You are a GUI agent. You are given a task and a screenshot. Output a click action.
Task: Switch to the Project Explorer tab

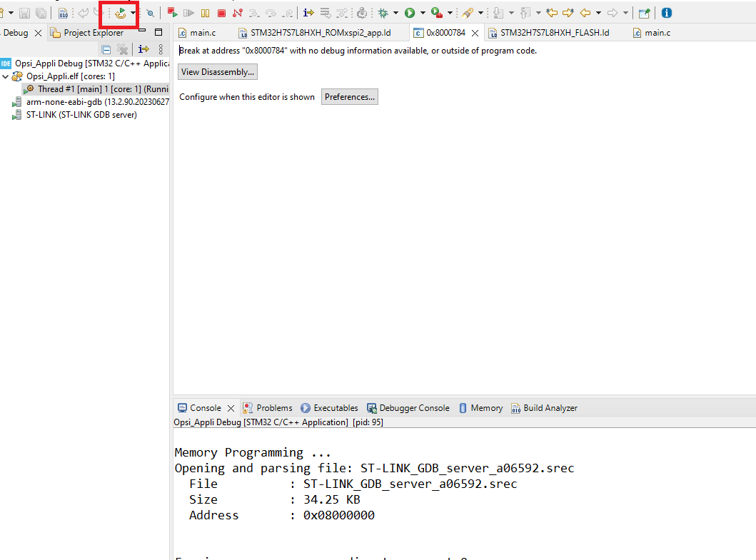pos(93,32)
